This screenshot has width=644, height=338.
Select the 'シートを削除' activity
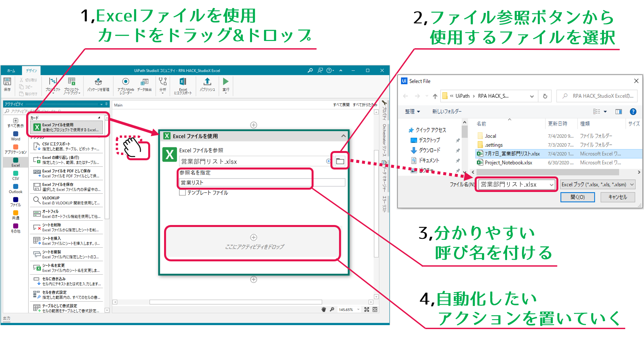[66, 227]
